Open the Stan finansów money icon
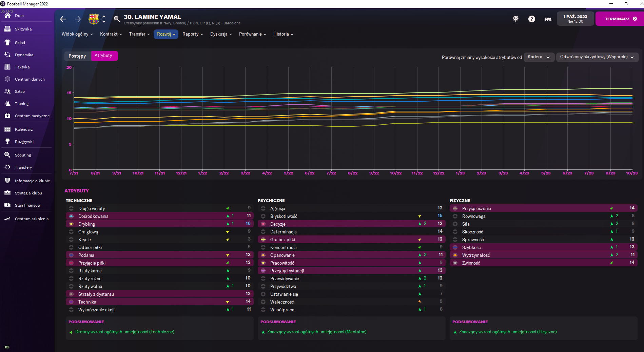 [x=7, y=205]
